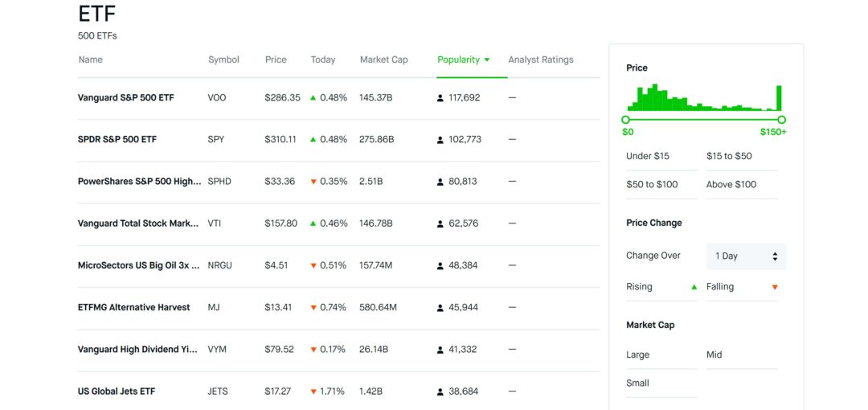Open SPDR S&P 500 ETF

[117, 140]
